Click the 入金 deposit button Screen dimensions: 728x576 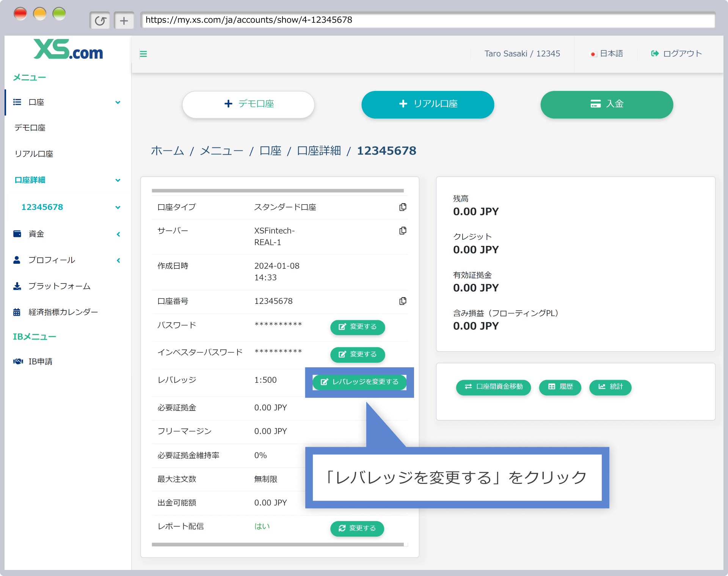(607, 104)
